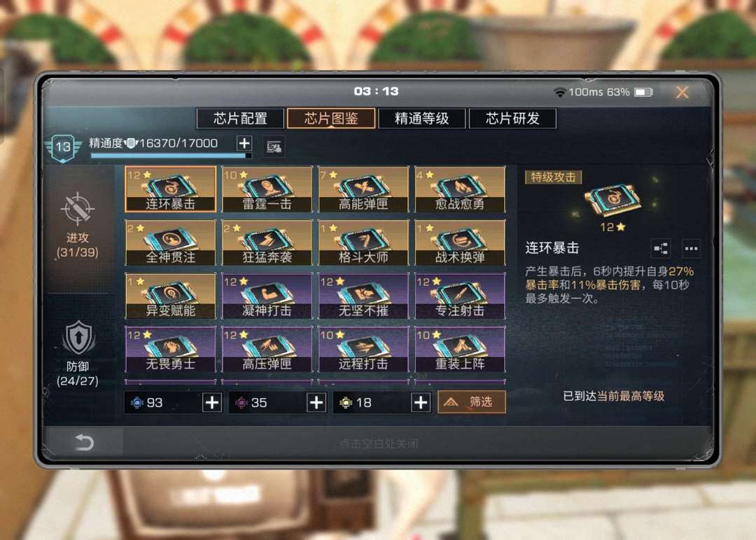Click the back arrow at the bottom left

84,442
